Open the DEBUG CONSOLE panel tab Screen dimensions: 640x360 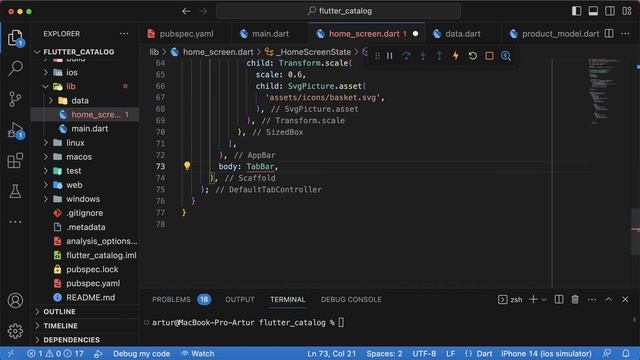[351, 300]
